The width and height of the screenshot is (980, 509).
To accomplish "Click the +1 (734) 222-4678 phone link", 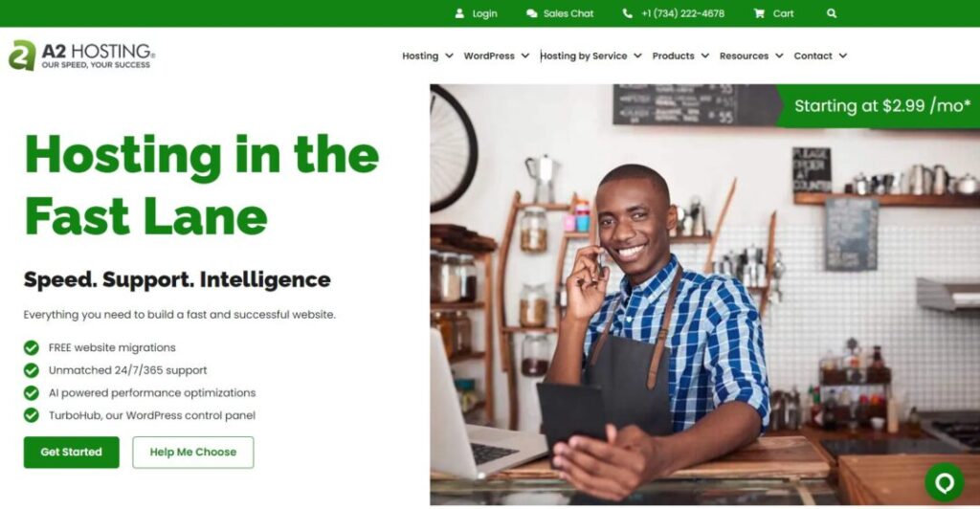I will pyautogui.click(x=682, y=13).
